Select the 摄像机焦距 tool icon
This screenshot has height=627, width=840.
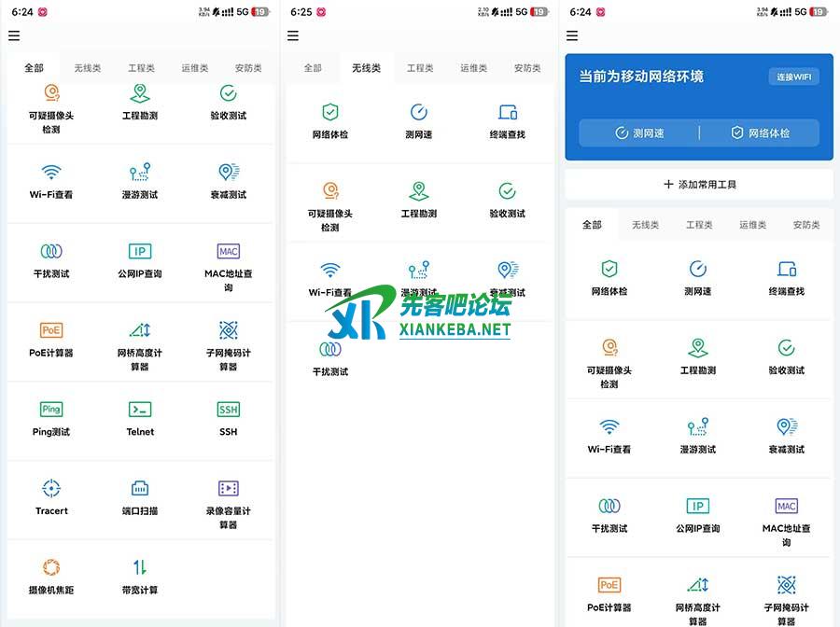click(x=51, y=574)
